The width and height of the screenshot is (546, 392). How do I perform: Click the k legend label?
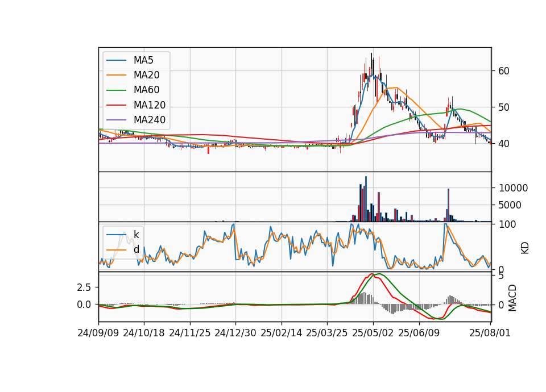click(x=136, y=235)
